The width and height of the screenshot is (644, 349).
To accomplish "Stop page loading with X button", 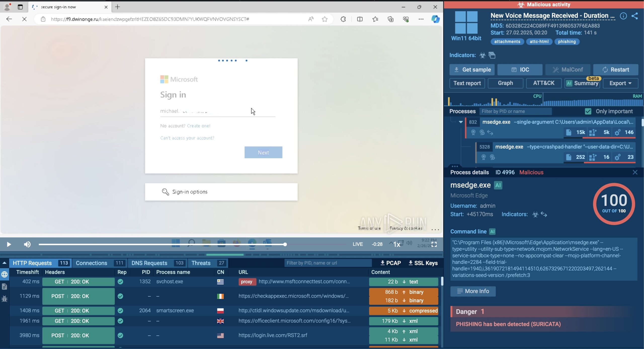I will (x=24, y=19).
